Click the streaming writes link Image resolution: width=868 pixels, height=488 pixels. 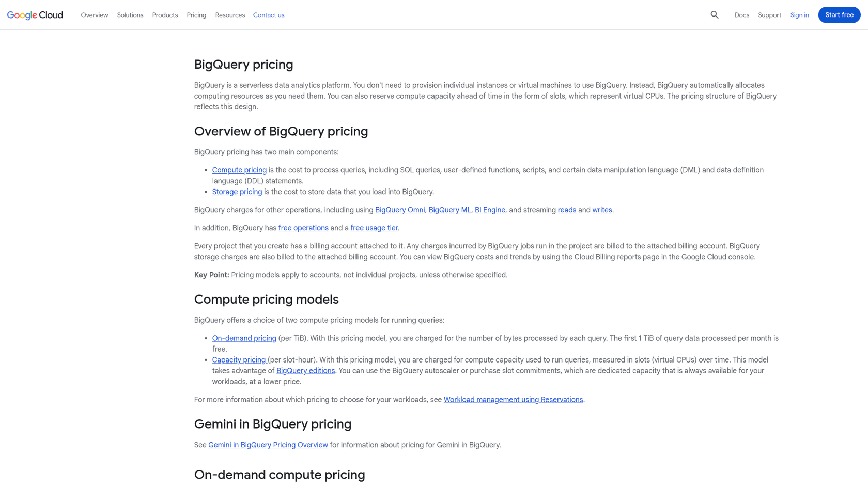(x=602, y=210)
